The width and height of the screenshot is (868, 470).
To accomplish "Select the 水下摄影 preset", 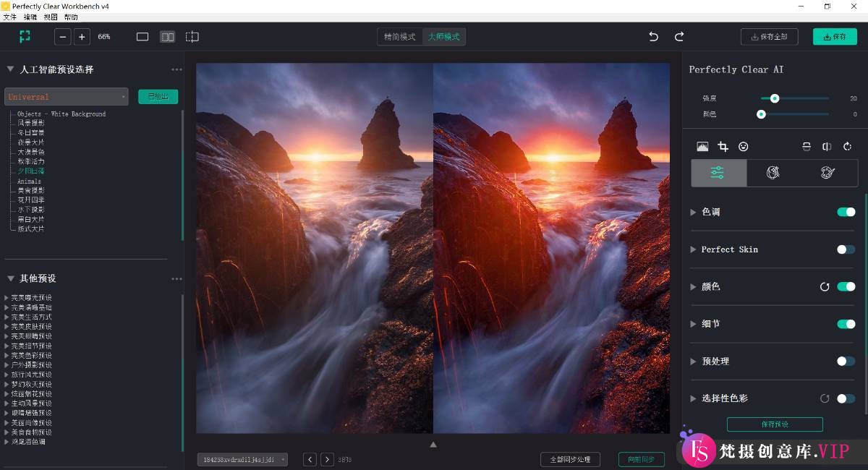I will 30,210.
